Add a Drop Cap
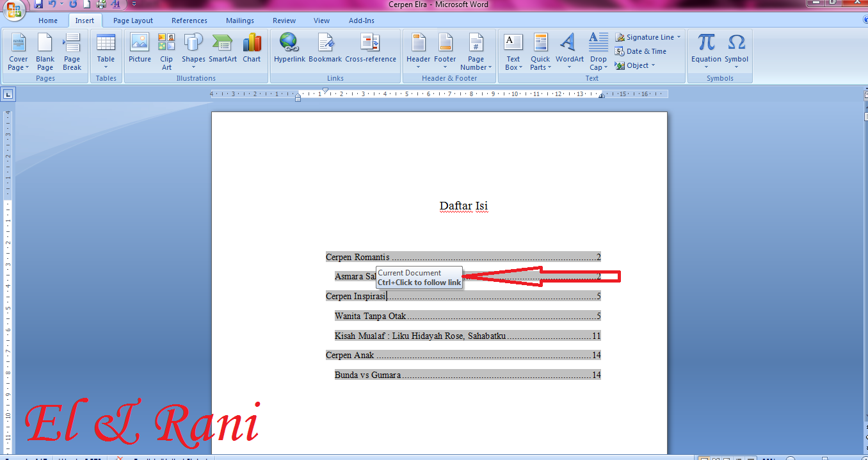Viewport: 868px width, 460px height. point(598,51)
